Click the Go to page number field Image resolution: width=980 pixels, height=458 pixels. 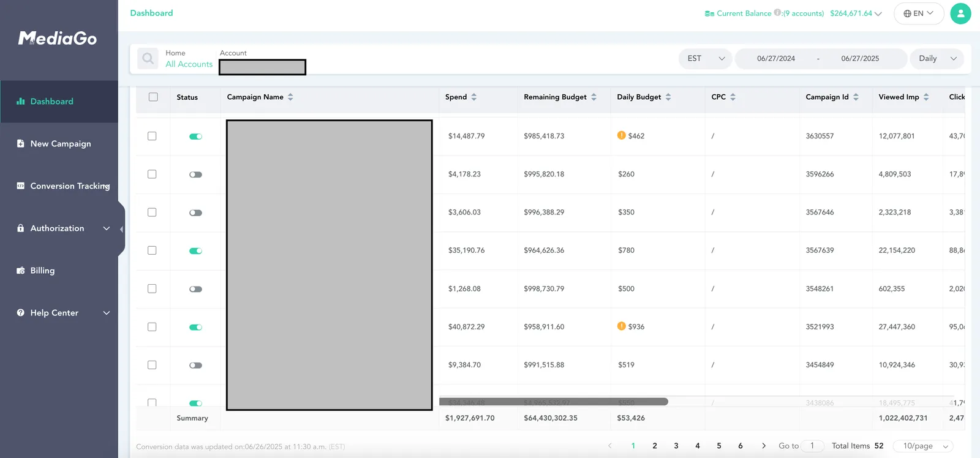coord(812,446)
